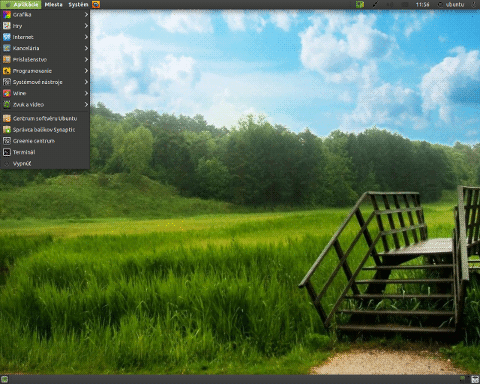Expand the Programovanie submenu arrow
This screenshot has height=384, width=480.
pyautogui.click(x=86, y=71)
